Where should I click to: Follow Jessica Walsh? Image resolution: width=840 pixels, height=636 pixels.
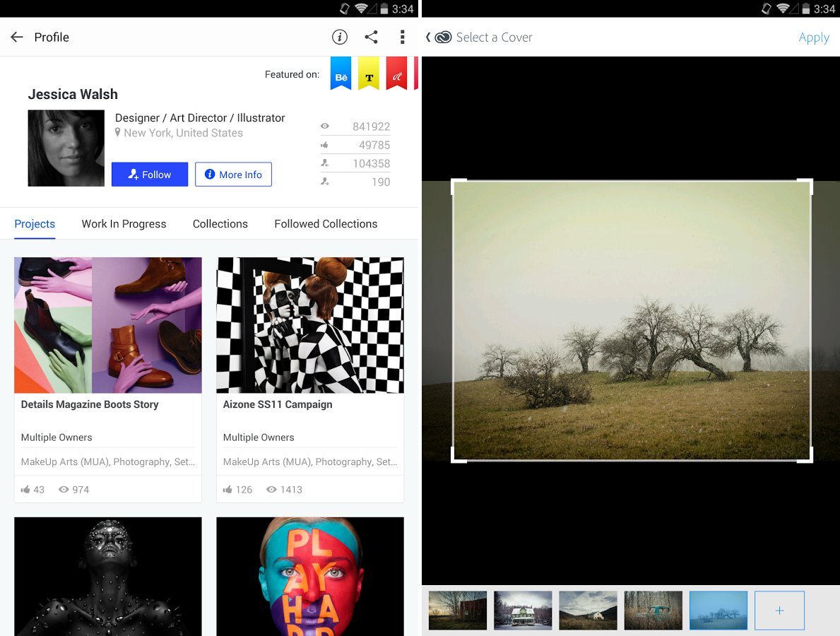click(x=150, y=175)
